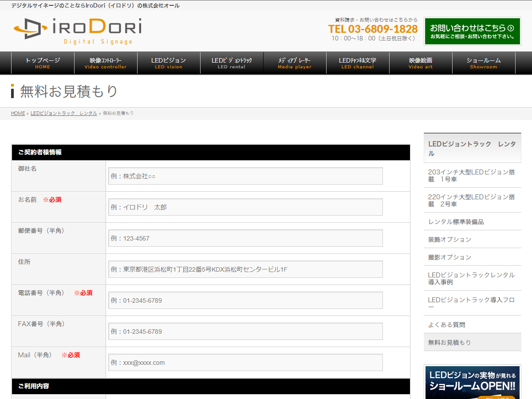Open the 203インチ大型LEDビジョン搭載 1号車 sidebar link

click(471, 175)
